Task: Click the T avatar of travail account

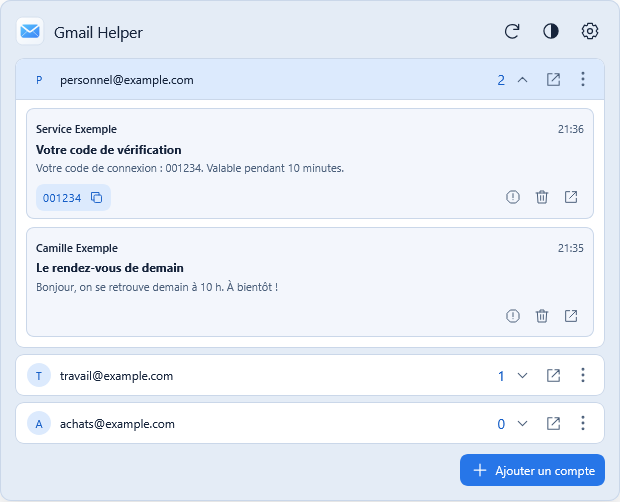Action: pyautogui.click(x=39, y=376)
